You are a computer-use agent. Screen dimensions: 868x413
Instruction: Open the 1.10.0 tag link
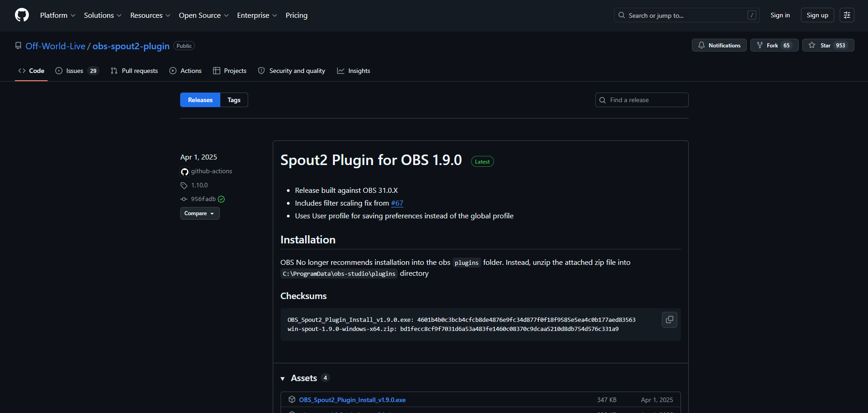pyautogui.click(x=199, y=185)
